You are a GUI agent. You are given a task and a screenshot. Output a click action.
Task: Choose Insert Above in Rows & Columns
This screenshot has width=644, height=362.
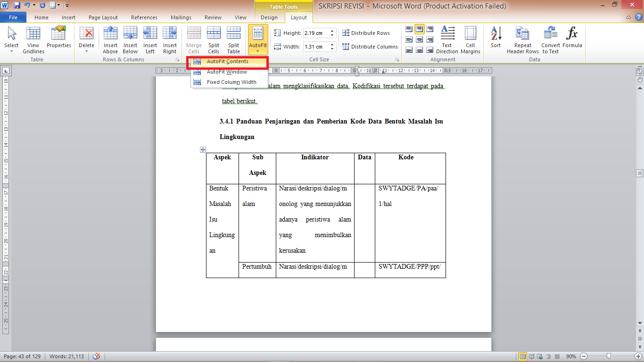click(x=110, y=40)
